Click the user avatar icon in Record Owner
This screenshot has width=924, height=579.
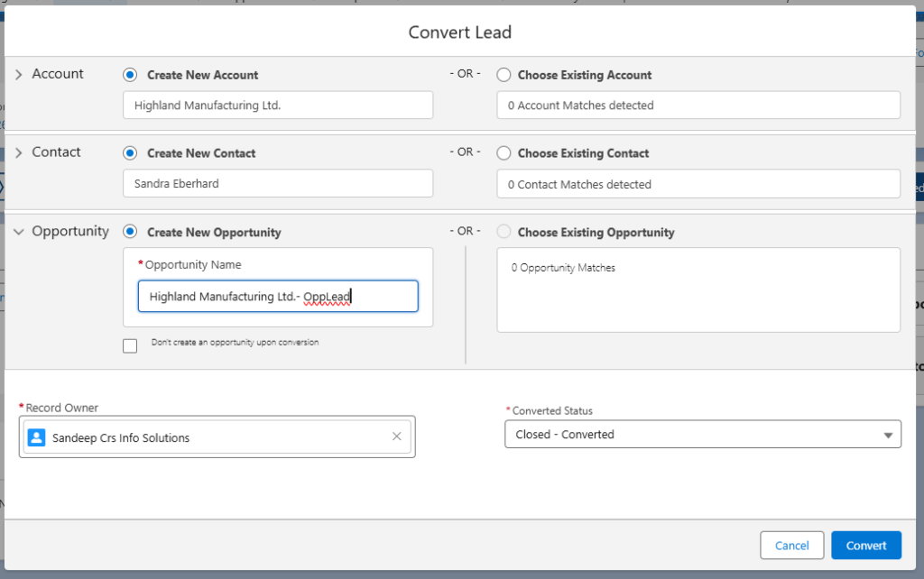[36, 437]
